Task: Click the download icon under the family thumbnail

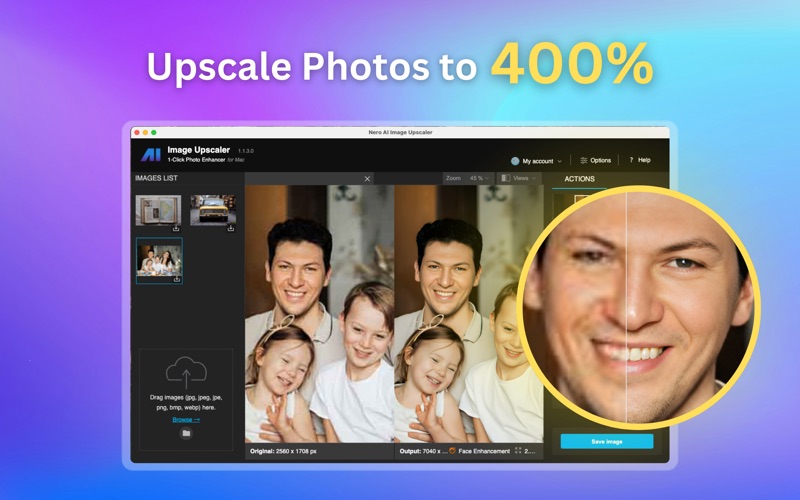Action: [x=176, y=280]
